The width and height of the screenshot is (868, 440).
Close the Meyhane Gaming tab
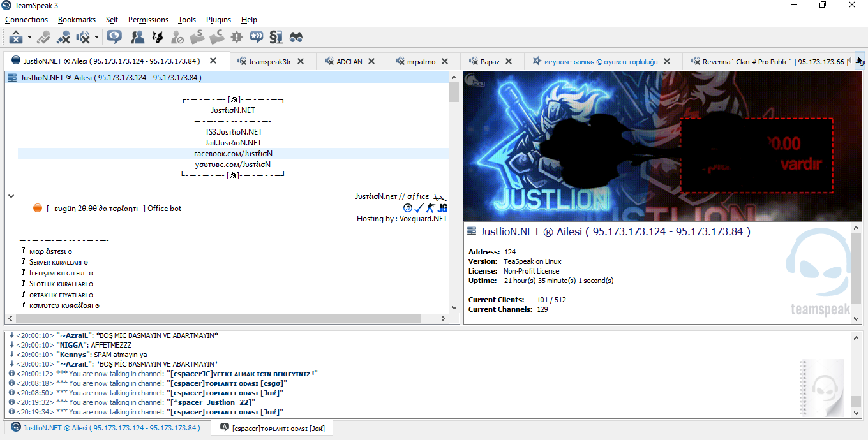(x=667, y=62)
